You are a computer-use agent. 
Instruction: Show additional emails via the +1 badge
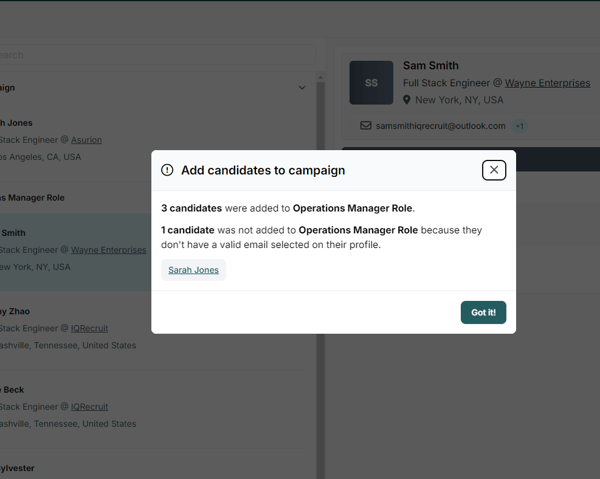tap(520, 126)
